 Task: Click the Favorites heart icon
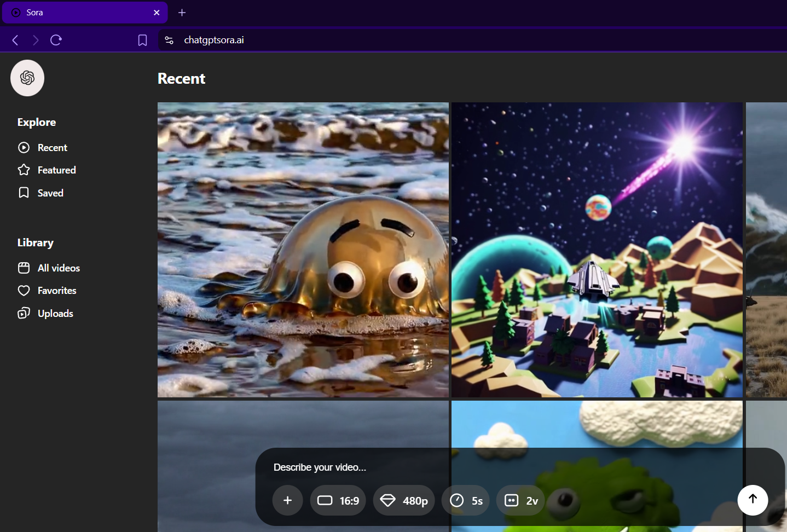(x=24, y=291)
